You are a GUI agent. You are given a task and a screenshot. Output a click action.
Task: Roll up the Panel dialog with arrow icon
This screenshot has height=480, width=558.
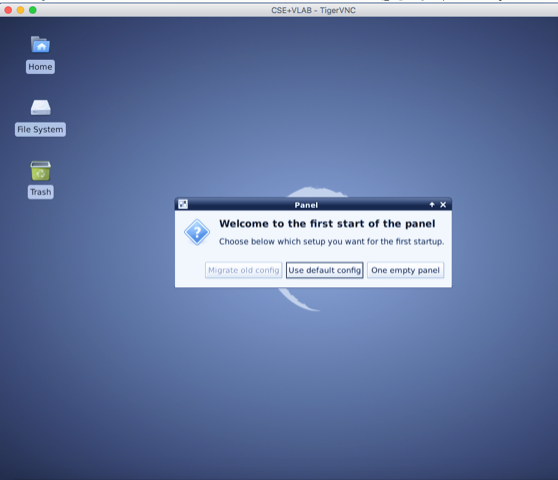pyautogui.click(x=432, y=205)
